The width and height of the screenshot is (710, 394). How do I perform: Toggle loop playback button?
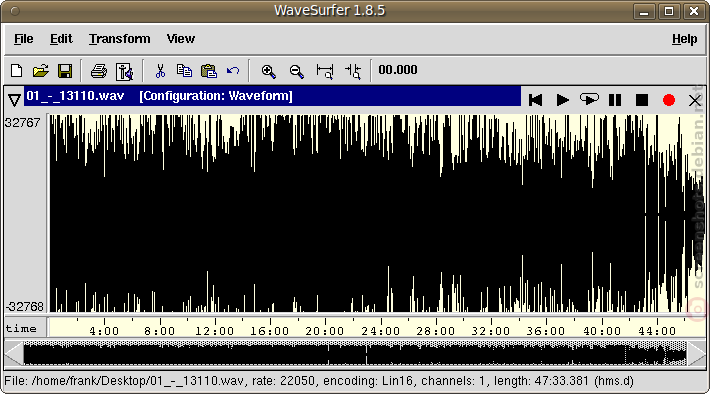coord(589,99)
